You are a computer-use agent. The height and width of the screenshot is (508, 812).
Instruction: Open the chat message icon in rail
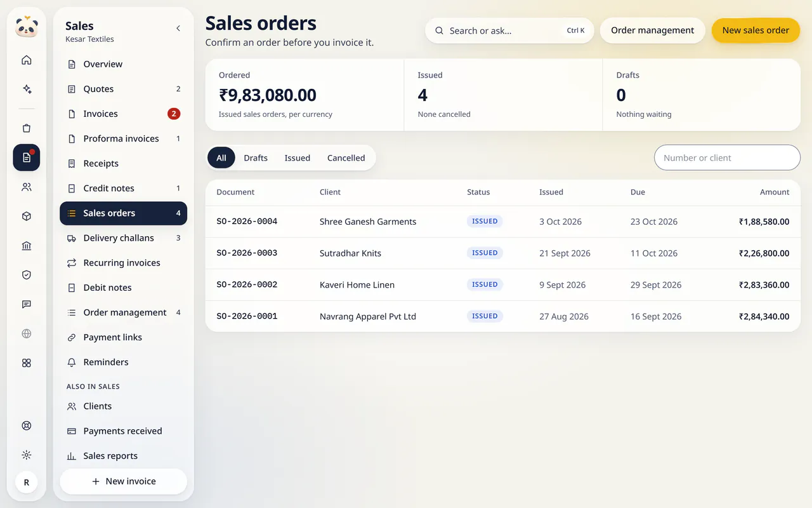click(26, 304)
